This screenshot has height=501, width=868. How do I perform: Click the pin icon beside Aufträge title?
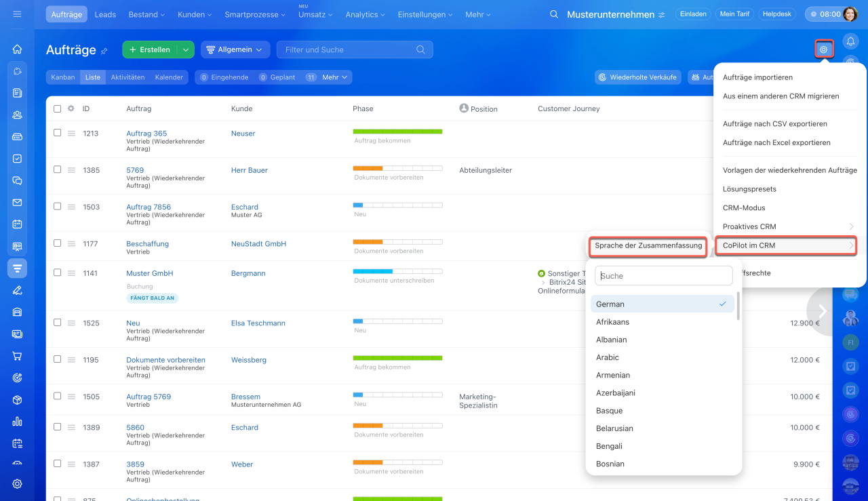104,51
